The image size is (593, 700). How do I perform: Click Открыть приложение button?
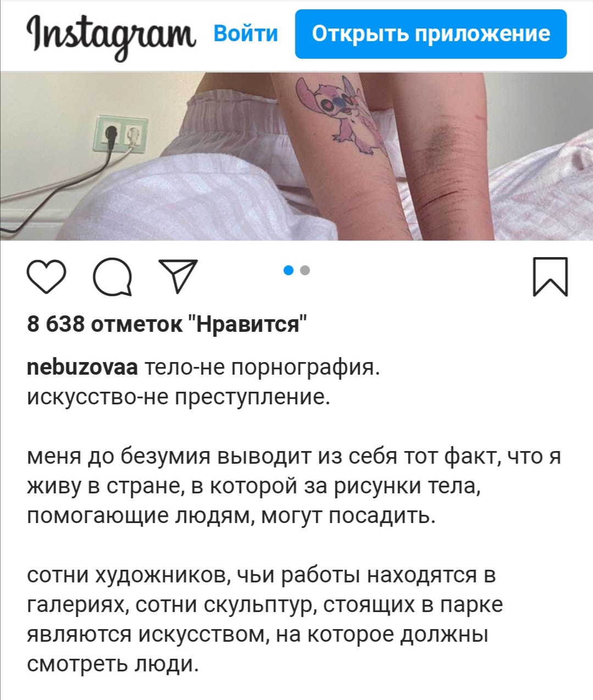pyautogui.click(x=431, y=34)
